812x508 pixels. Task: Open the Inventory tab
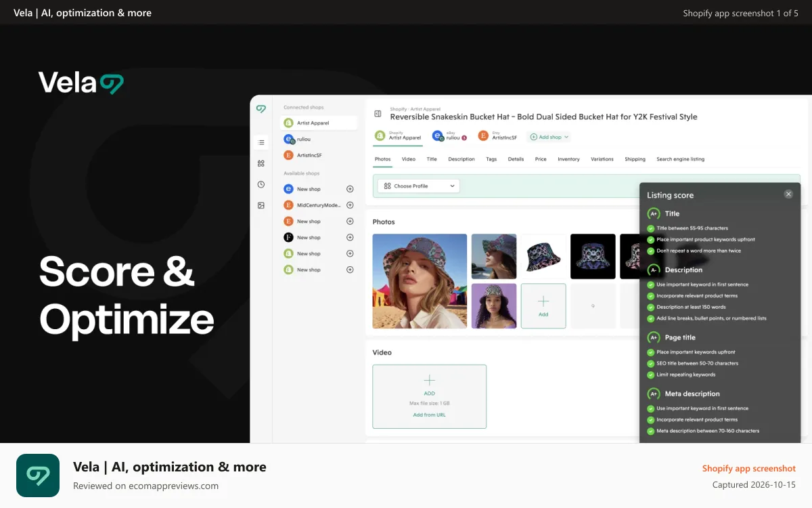point(568,159)
